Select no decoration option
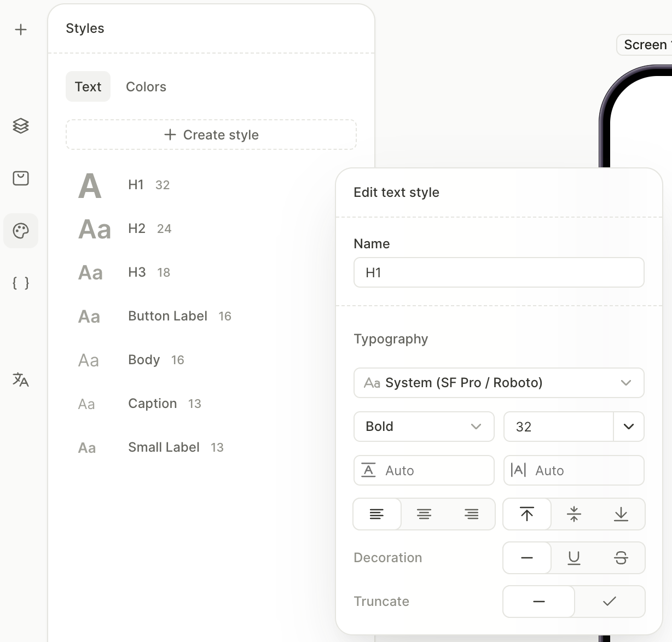672x642 pixels. pyautogui.click(x=527, y=558)
